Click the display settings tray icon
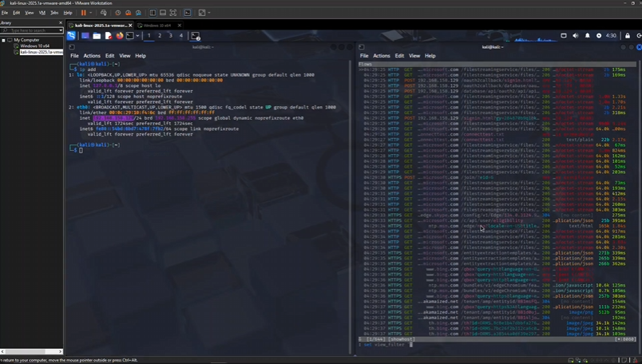The image size is (642, 364). point(564,36)
